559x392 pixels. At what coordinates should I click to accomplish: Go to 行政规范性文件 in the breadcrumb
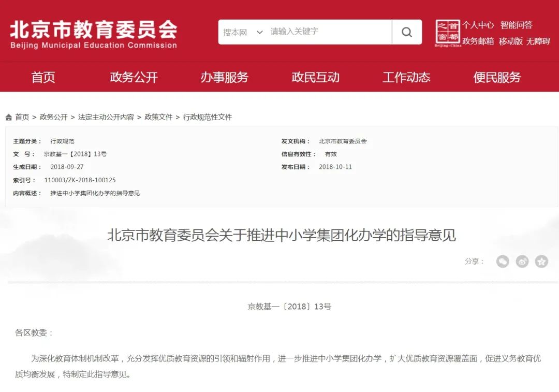click(x=208, y=117)
